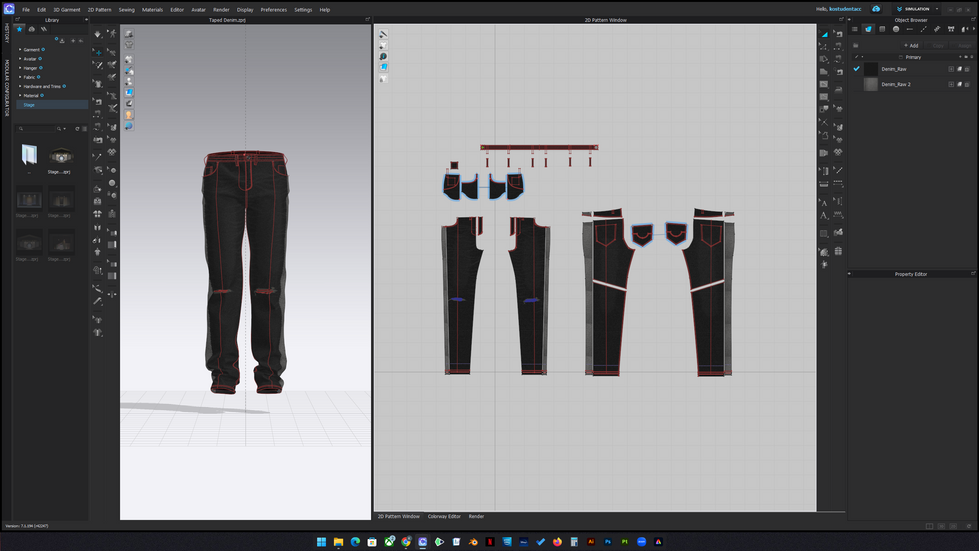
Task: Open Firefox from the taskbar
Action: point(557,542)
